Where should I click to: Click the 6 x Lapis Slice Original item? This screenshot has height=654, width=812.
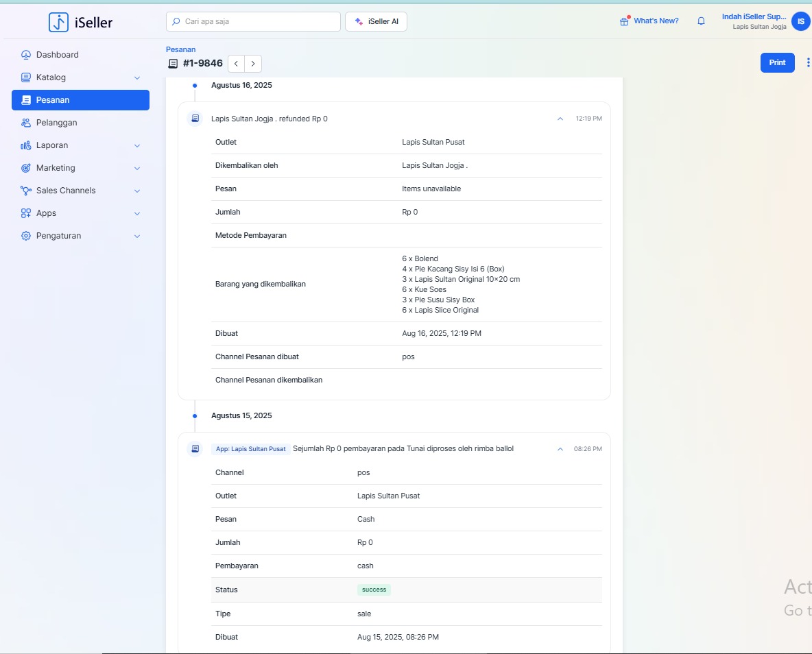(x=440, y=310)
